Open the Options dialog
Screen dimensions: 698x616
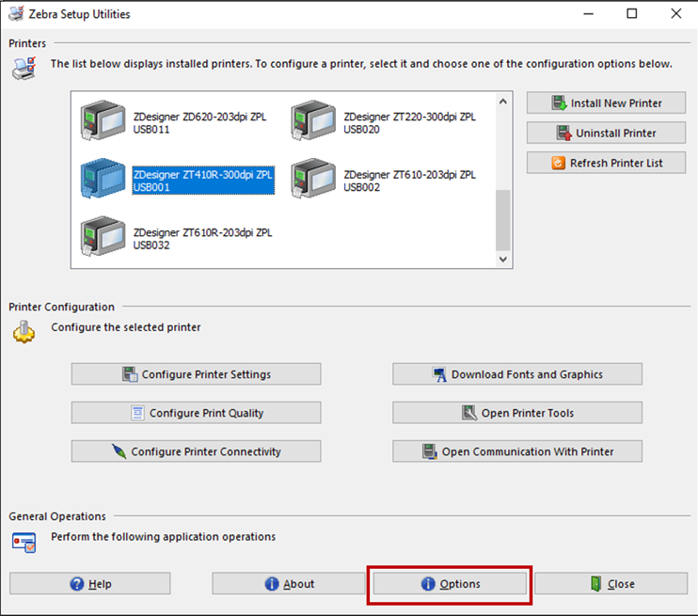point(450,583)
